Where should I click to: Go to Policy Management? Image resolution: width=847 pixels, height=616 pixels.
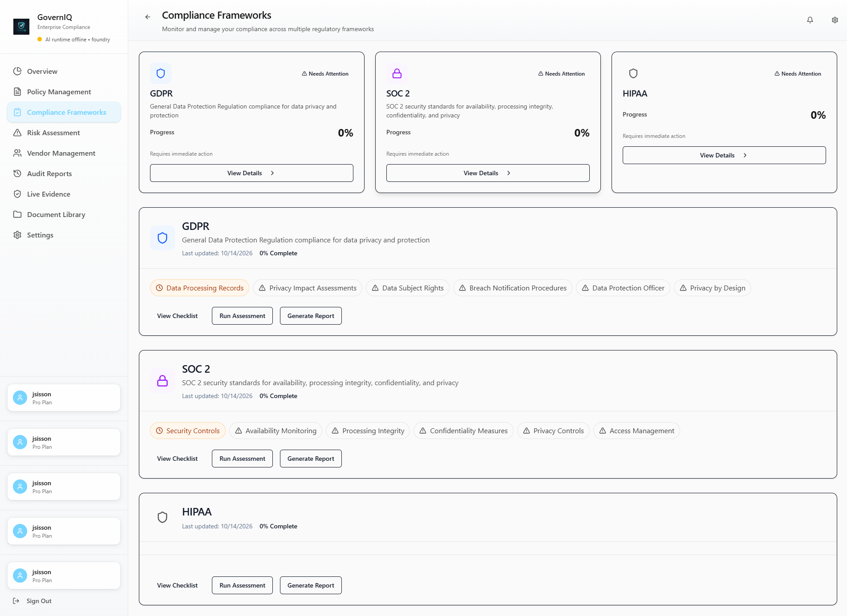64,92
